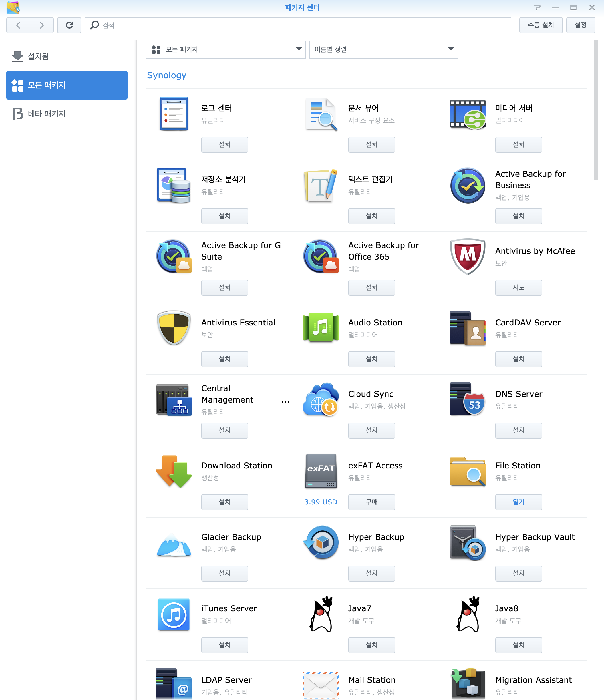The image size is (604, 700).
Task: Switch to 설치됨 in the sidebar
Action: click(38, 56)
